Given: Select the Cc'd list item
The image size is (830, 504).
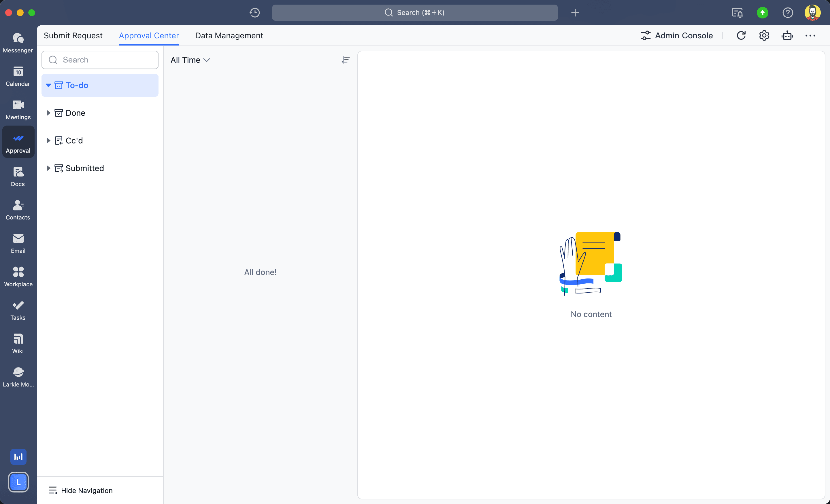Looking at the screenshot, I should click(x=74, y=140).
